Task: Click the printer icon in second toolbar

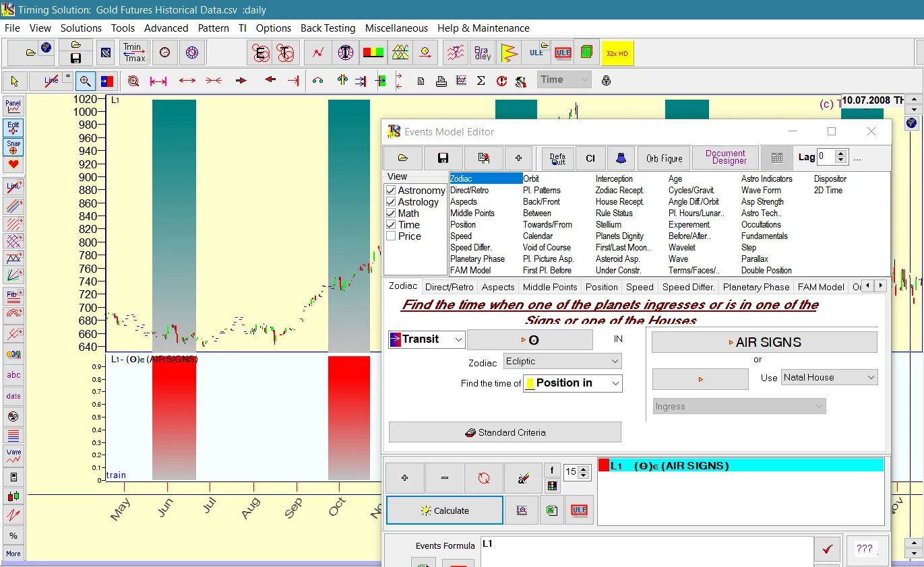Action: [x=441, y=81]
